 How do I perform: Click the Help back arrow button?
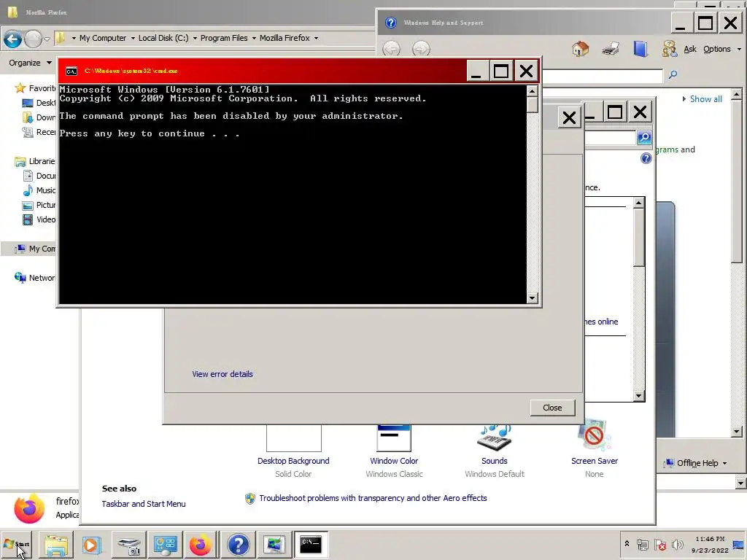[x=392, y=49]
